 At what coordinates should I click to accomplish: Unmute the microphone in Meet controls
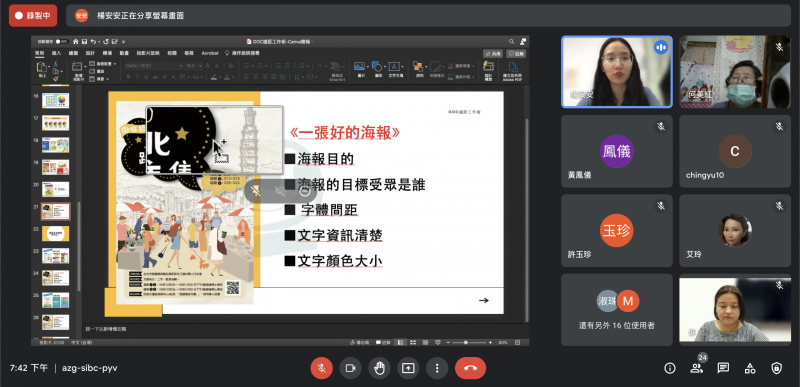[321, 368]
